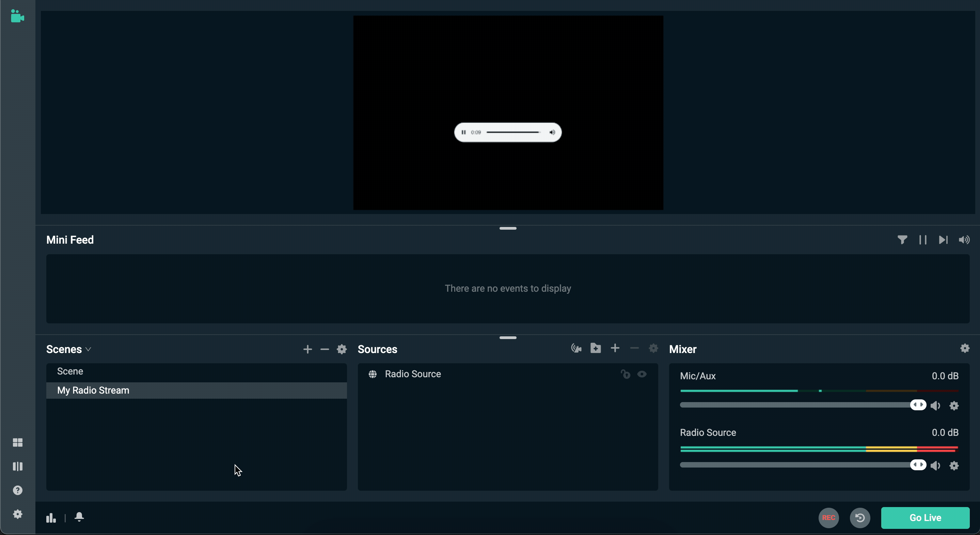Click the help question mark icon
The width and height of the screenshot is (980, 535).
[17, 490]
